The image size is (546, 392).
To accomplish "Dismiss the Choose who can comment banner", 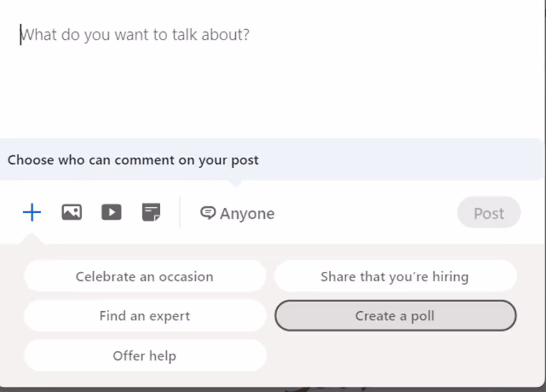I will pos(132,160).
